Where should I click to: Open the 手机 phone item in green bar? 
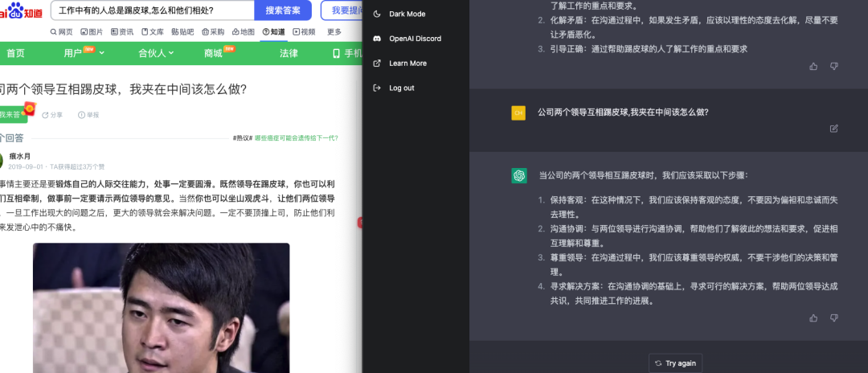pyautogui.click(x=347, y=53)
